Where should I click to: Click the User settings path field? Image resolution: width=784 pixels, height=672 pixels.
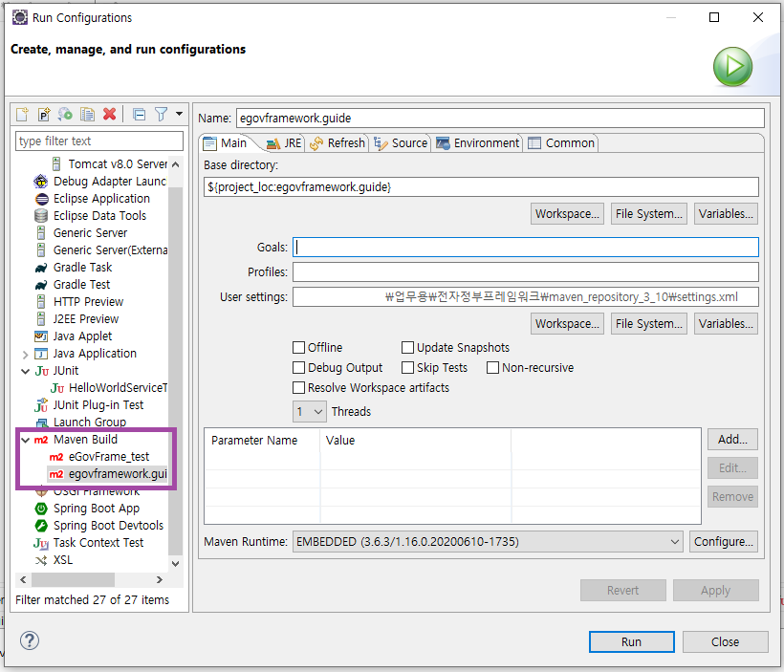(x=526, y=297)
